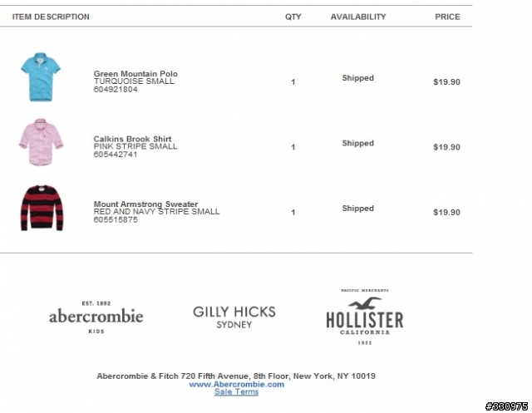532x413 pixels.
Task: Click the $19.90 price of Mount Armstrong Sweater
Action: click(x=447, y=212)
